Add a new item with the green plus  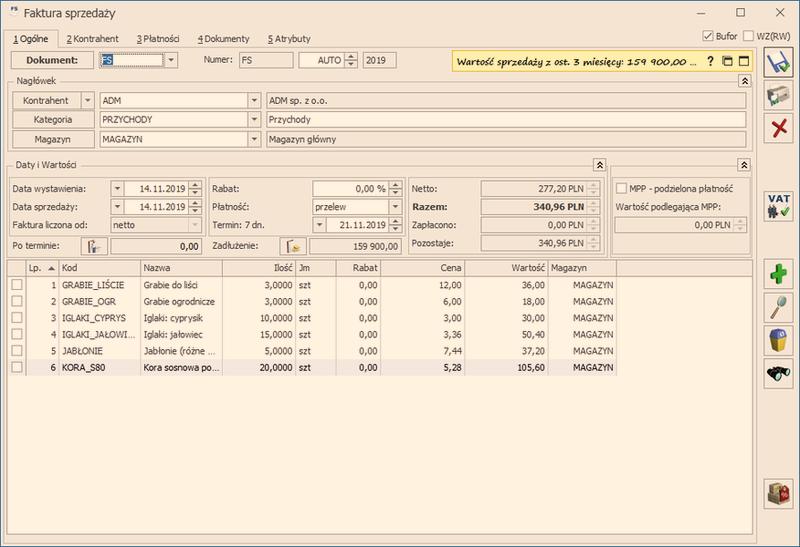click(x=778, y=274)
